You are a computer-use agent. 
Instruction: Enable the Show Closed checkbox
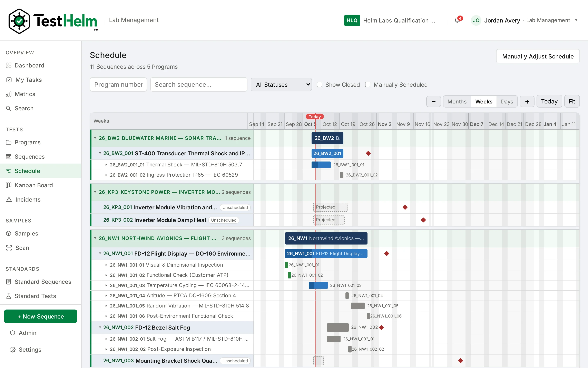(320, 84)
